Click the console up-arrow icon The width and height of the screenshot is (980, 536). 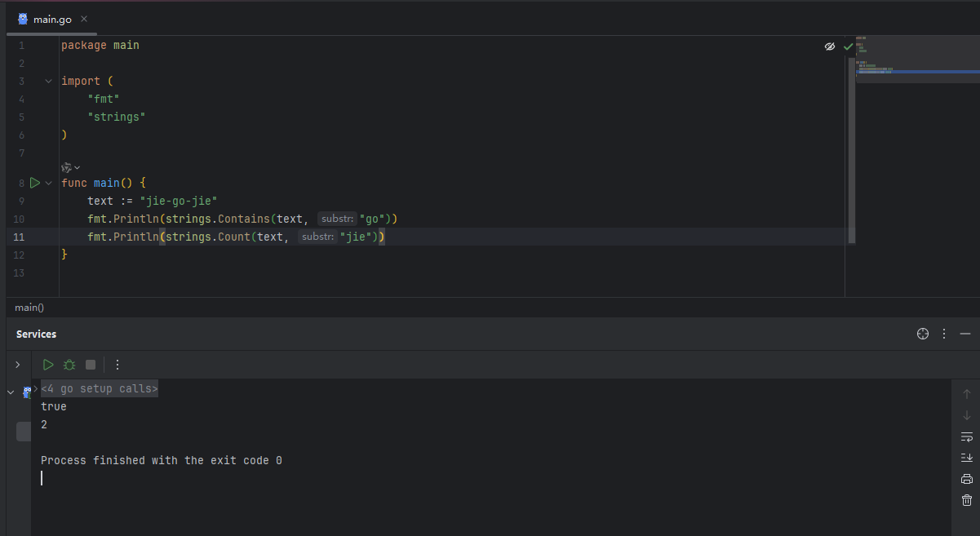[967, 394]
